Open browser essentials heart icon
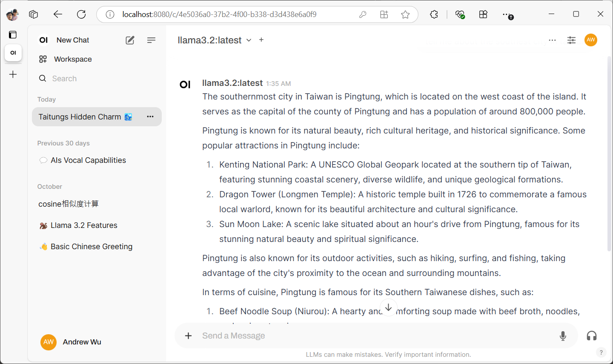This screenshot has height=364, width=613. point(460,14)
